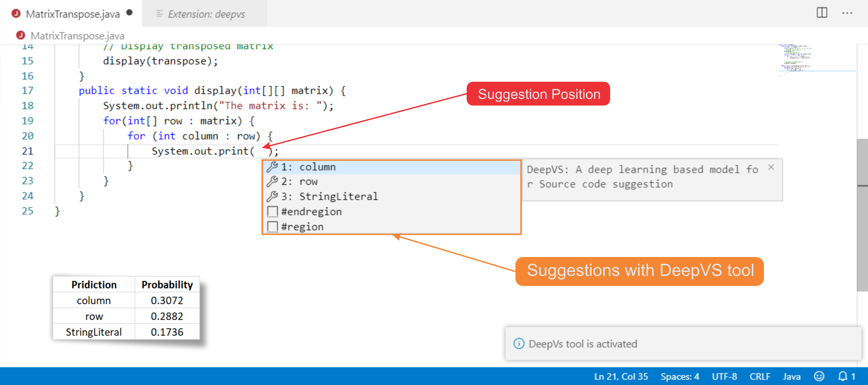Click line number 21 in the gutter
Screen dimensions: 868x385
click(28, 151)
